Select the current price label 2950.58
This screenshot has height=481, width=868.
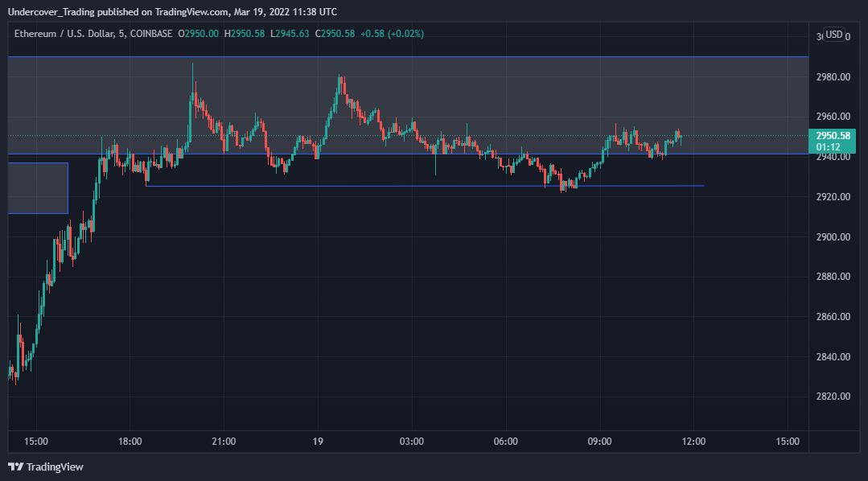pyautogui.click(x=833, y=136)
